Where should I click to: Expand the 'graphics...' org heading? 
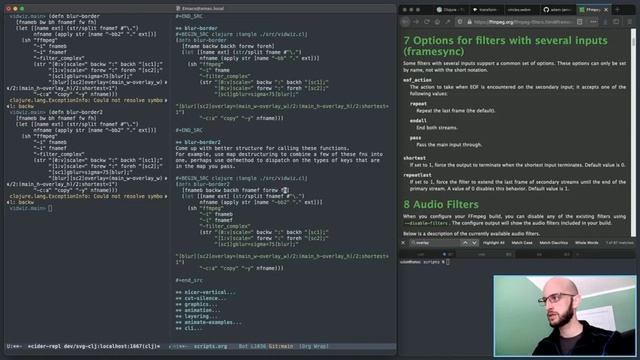197,304
